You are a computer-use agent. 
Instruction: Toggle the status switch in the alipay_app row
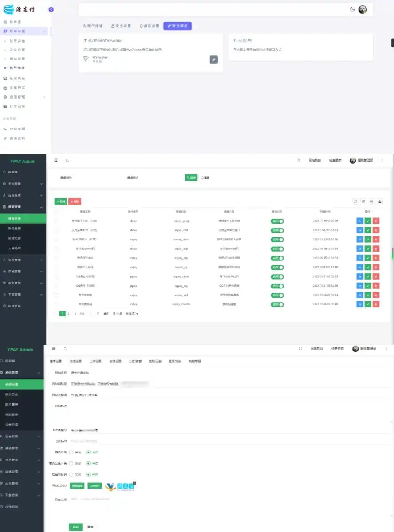[277, 249]
